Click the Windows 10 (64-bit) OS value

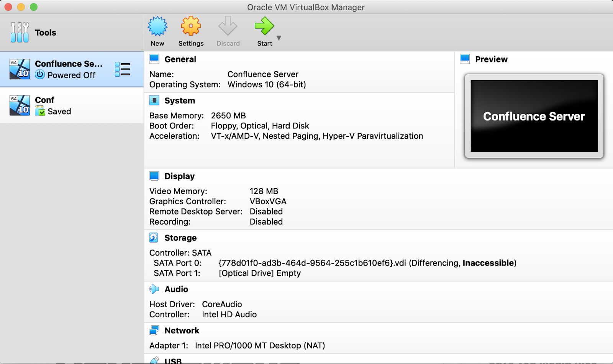[x=267, y=85]
